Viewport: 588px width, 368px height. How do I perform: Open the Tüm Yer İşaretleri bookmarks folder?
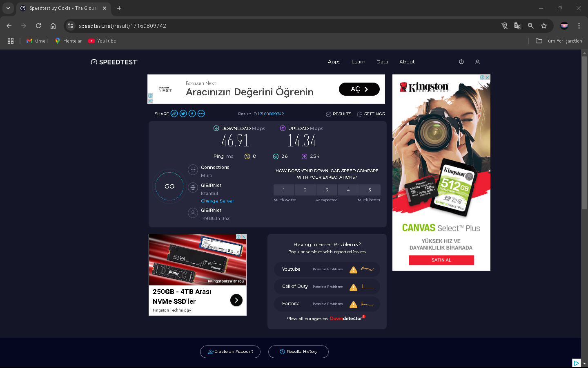559,41
